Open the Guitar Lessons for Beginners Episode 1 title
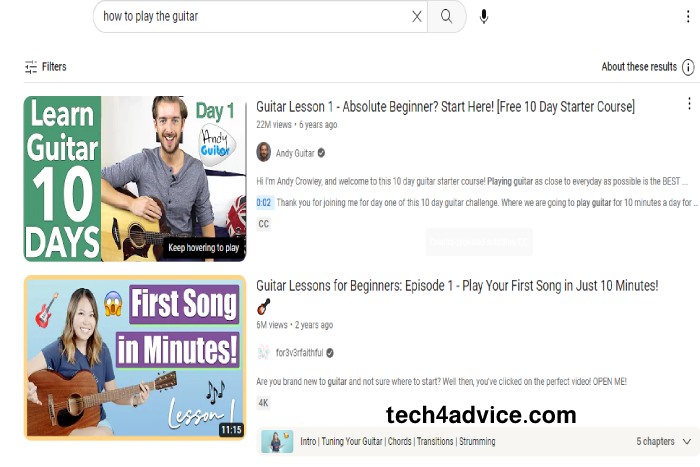 [457, 286]
